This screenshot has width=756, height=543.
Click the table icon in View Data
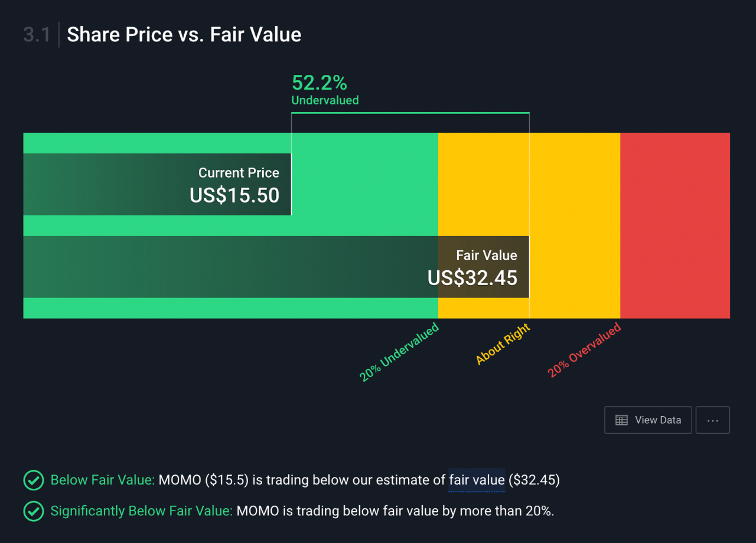pyautogui.click(x=621, y=420)
